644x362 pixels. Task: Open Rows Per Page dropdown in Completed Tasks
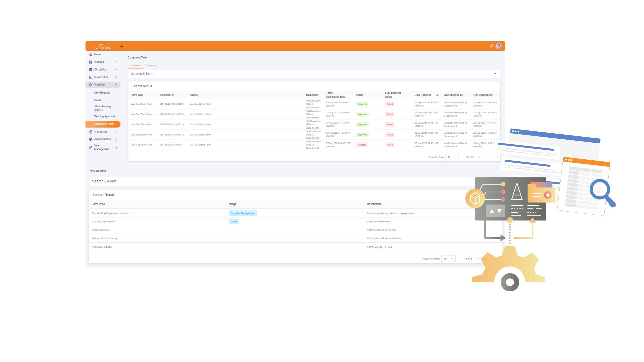451,157
